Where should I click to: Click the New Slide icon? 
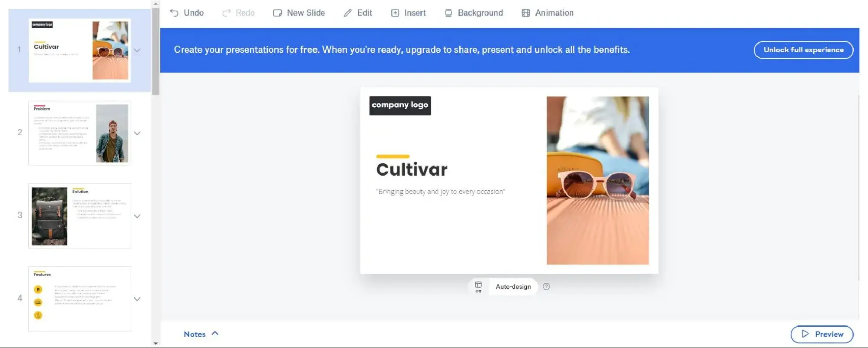pyautogui.click(x=277, y=13)
